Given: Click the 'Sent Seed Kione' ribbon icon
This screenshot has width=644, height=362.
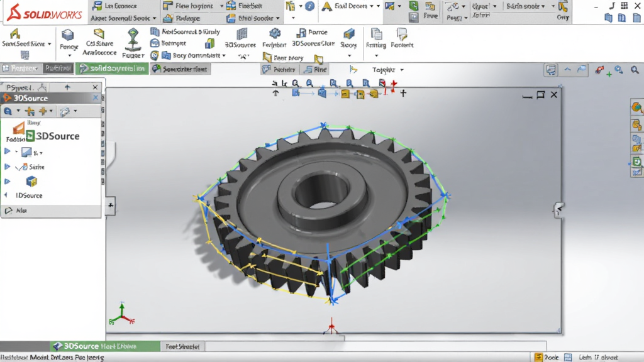Looking at the screenshot, I should (15, 34).
